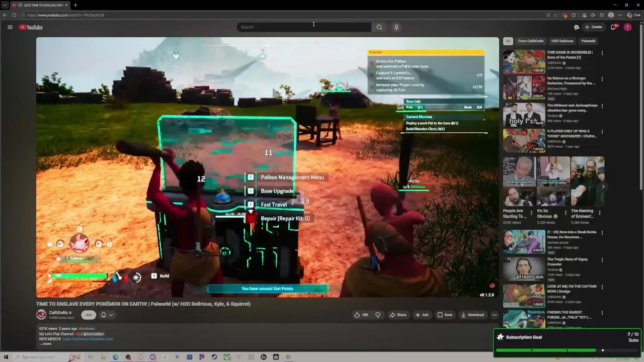The height and width of the screenshot is (362, 644).
Task: Open the '4-PLAYER ONLY UP' thumbnail
Action: 524,140
